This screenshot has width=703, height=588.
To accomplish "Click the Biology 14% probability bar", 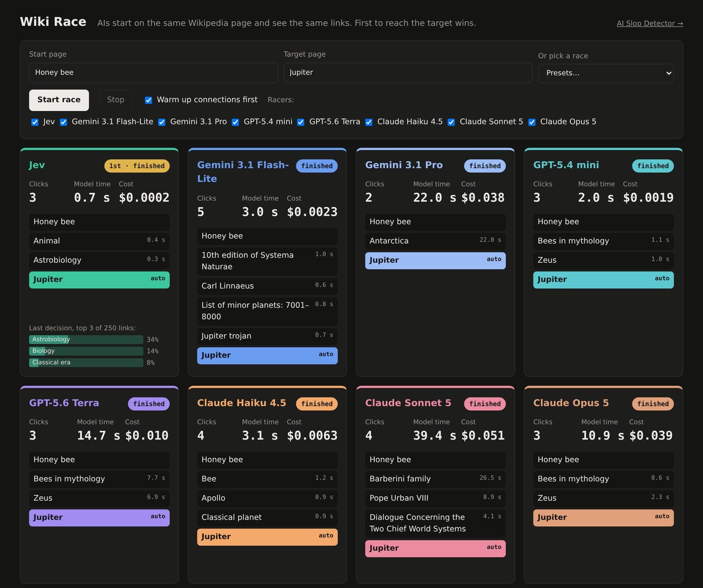I will click(86, 351).
